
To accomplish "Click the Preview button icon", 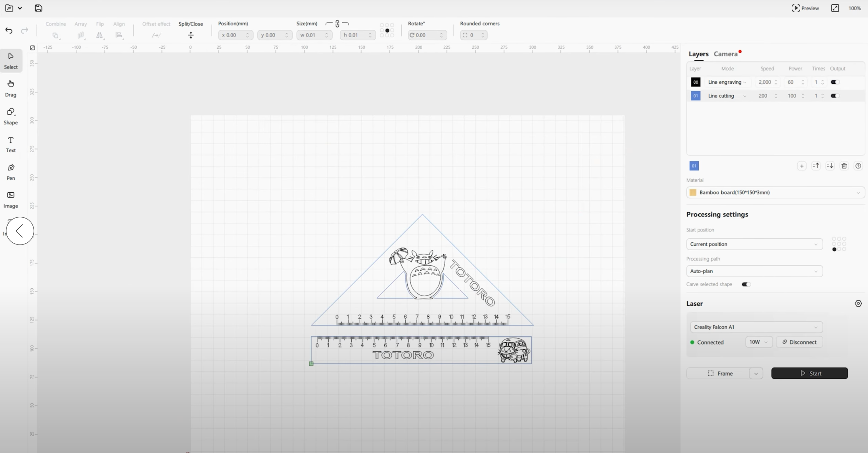I will tap(796, 8).
